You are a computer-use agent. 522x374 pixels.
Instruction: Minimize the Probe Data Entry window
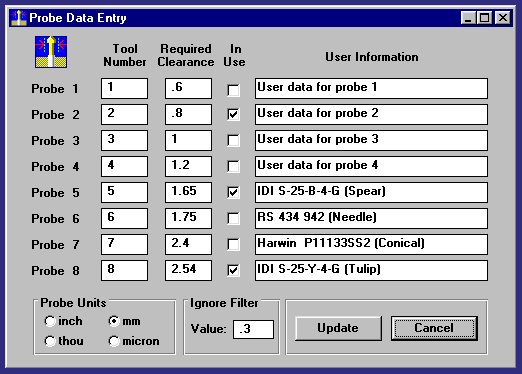click(468, 18)
